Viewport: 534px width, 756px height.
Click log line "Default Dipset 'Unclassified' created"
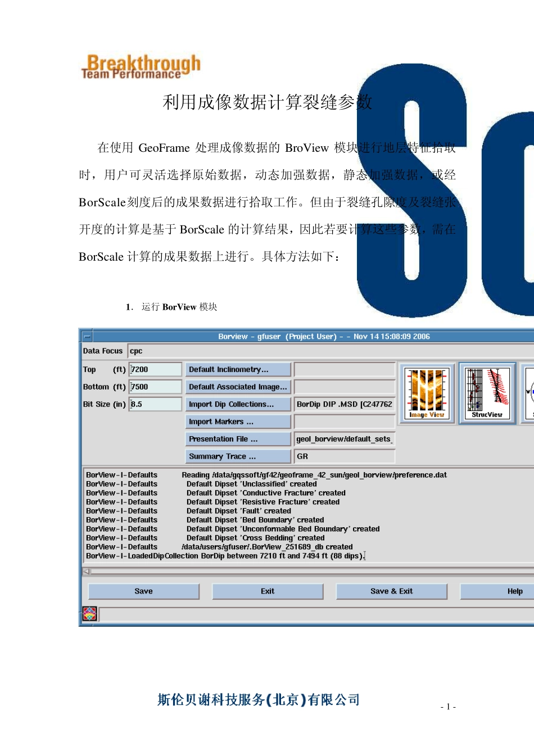click(201, 484)
